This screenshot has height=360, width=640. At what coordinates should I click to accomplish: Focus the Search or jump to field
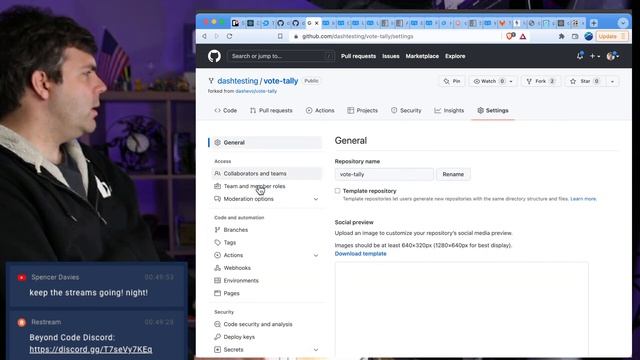(x=280, y=56)
